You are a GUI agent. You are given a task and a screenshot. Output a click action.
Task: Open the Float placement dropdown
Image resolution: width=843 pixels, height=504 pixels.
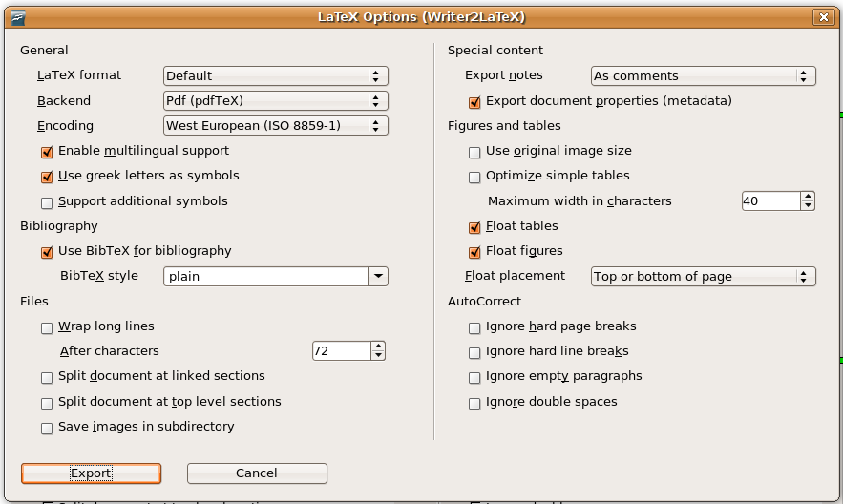(x=704, y=277)
